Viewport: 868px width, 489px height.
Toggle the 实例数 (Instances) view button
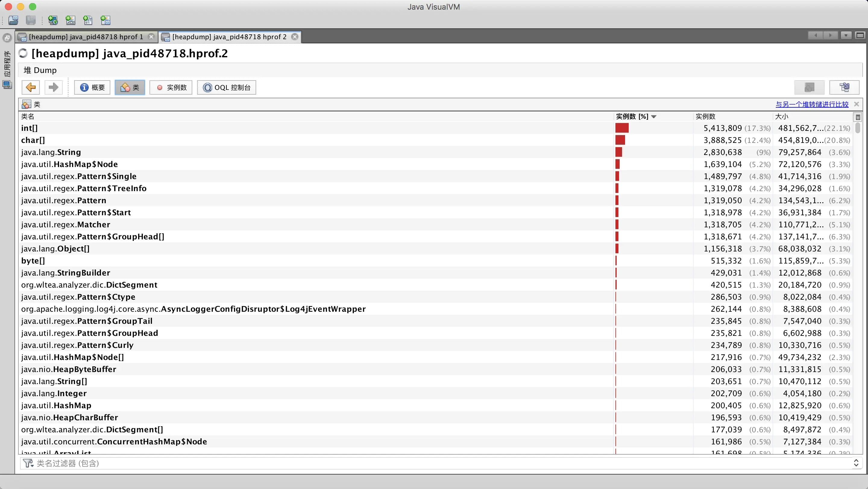(171, 88)
